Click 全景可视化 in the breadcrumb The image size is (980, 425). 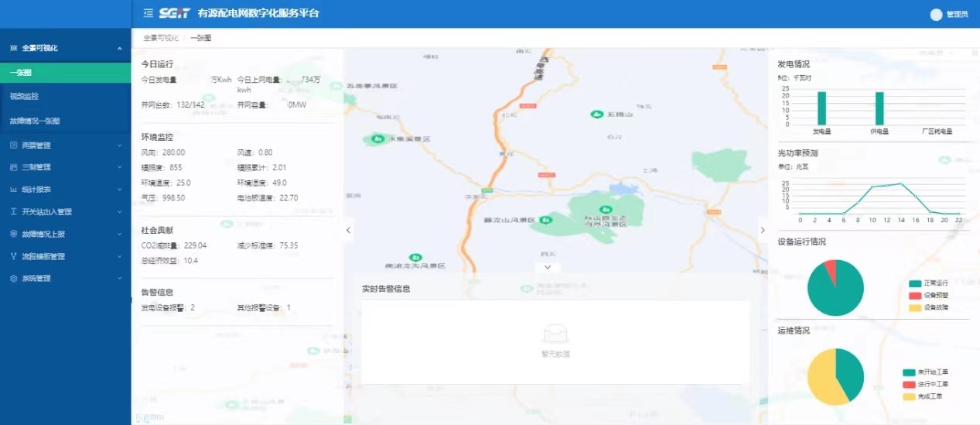pos(160,37)
